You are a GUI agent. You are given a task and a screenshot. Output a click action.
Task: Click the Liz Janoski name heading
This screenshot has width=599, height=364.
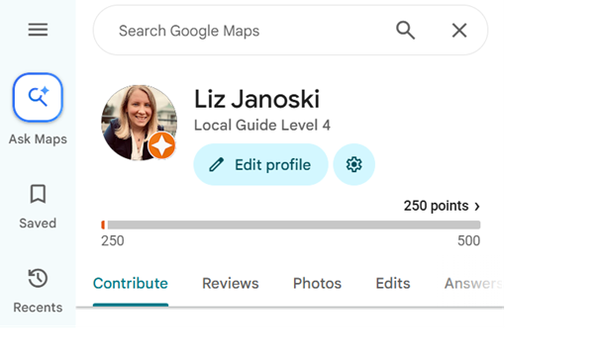(256, 99)
